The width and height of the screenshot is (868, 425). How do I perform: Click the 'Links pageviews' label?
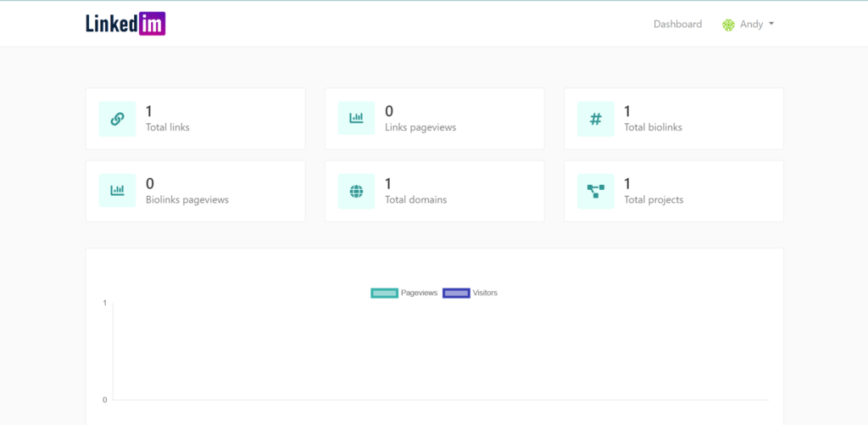(x=420, y=127)
